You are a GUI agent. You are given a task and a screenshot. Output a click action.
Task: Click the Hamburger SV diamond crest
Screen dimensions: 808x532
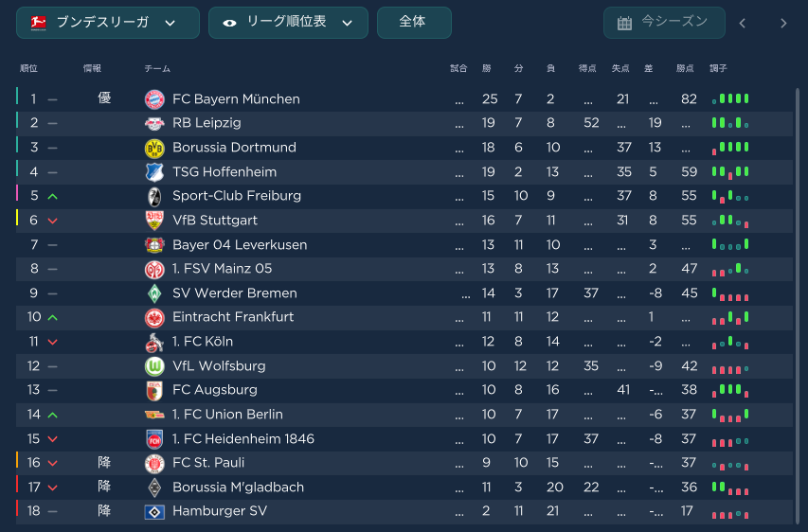click(x=154, y=512)
